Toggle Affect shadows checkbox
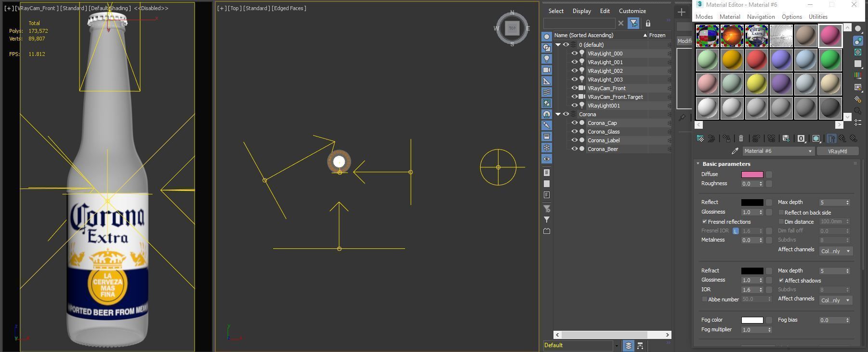 tap(781, 281)
